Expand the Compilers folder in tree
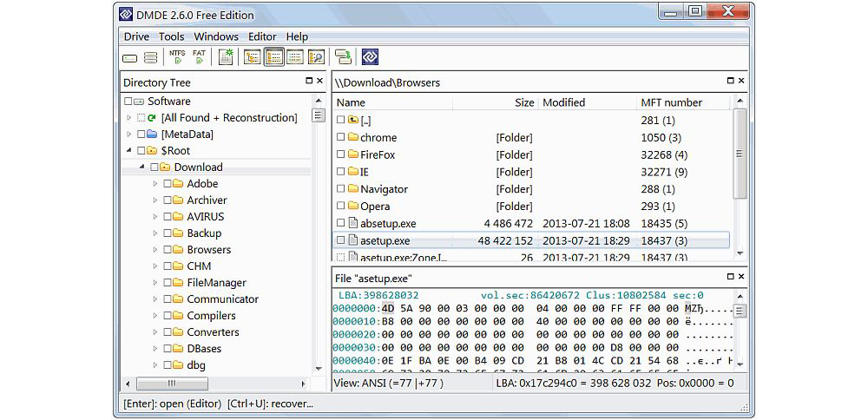The width and height of the screenshot is (868, 420). (155, 316)
